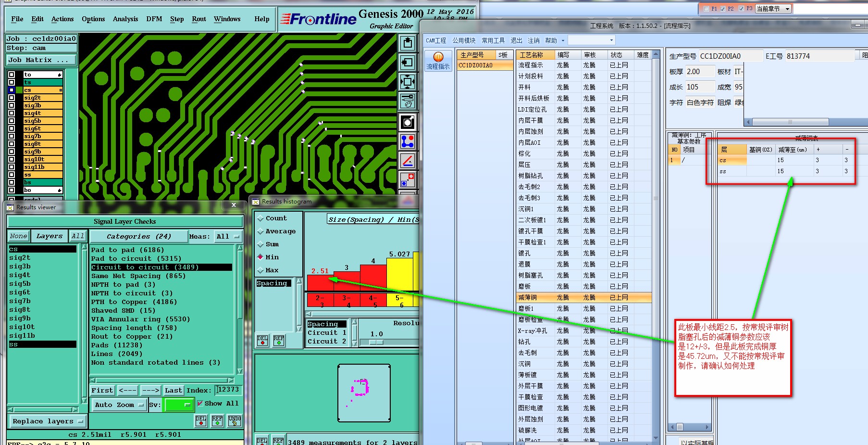Click pencil marker on layer bo
Image resolution: width=868 pixels, height=445 pixels.
click(x=60, y=190)
